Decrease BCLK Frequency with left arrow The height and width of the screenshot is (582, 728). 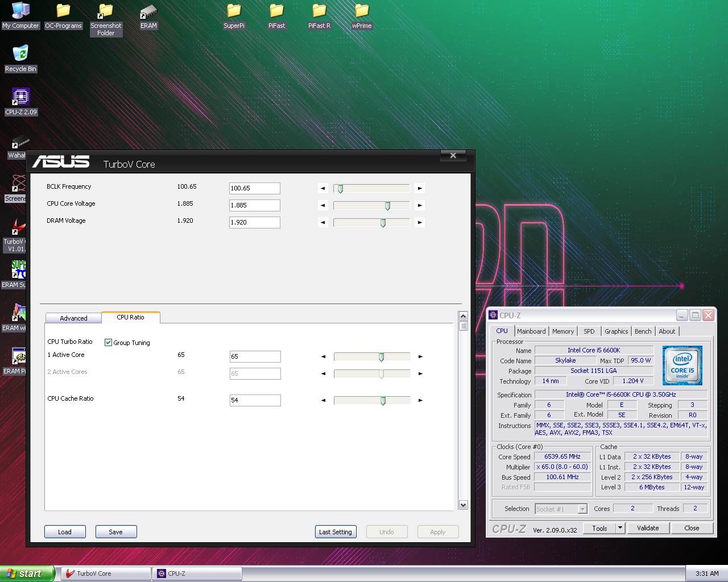click(323, 188)
